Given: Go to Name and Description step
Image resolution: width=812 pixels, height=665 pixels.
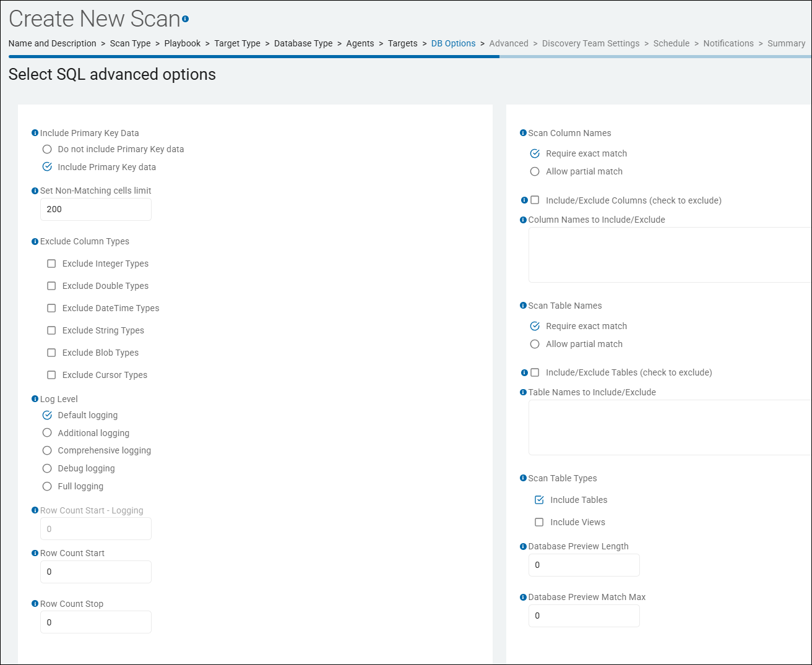Looking at the screenshot, I should [53, 43].
